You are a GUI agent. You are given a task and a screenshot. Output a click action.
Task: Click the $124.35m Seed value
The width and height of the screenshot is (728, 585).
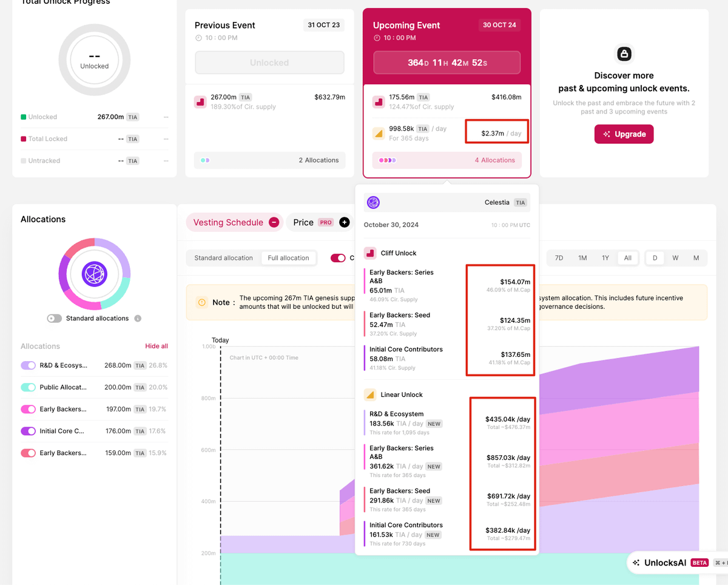(x=515, y=320)
